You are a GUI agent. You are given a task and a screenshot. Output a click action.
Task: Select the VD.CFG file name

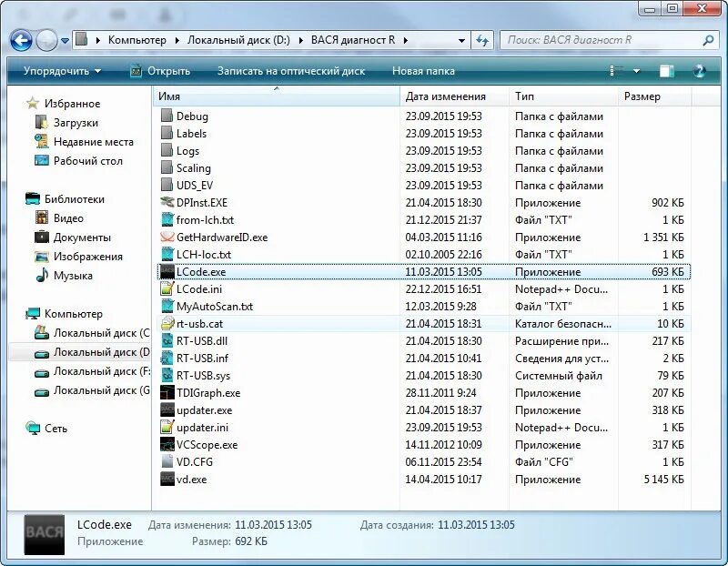tap(195, 462)
